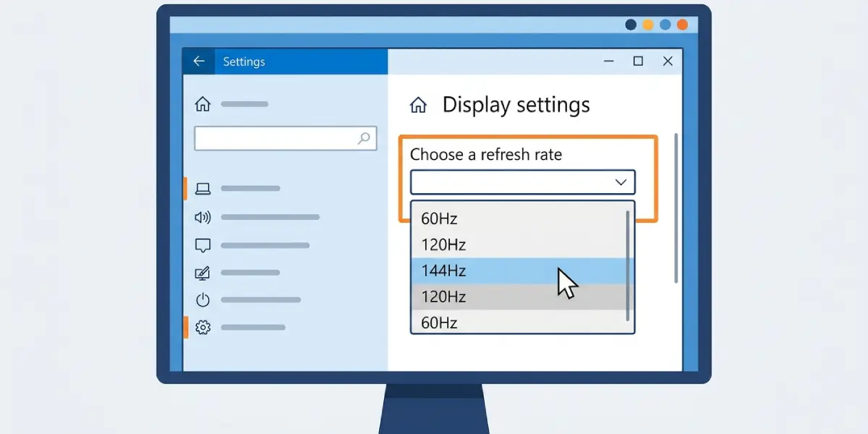The image size is (868, 434).
Task: Click the Display settings page scrollbar
Action: 676,208
